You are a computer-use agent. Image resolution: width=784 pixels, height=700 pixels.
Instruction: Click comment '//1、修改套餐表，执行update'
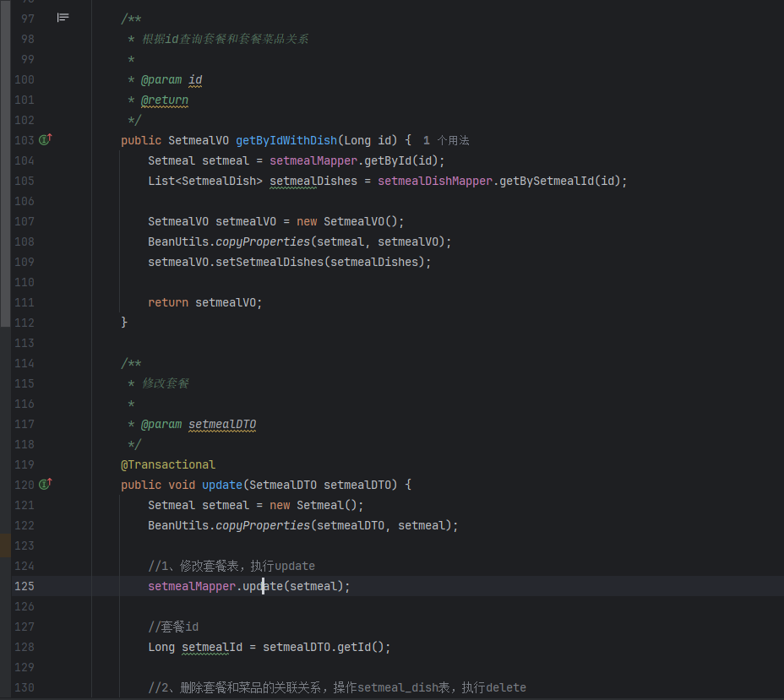pos(231,566)
